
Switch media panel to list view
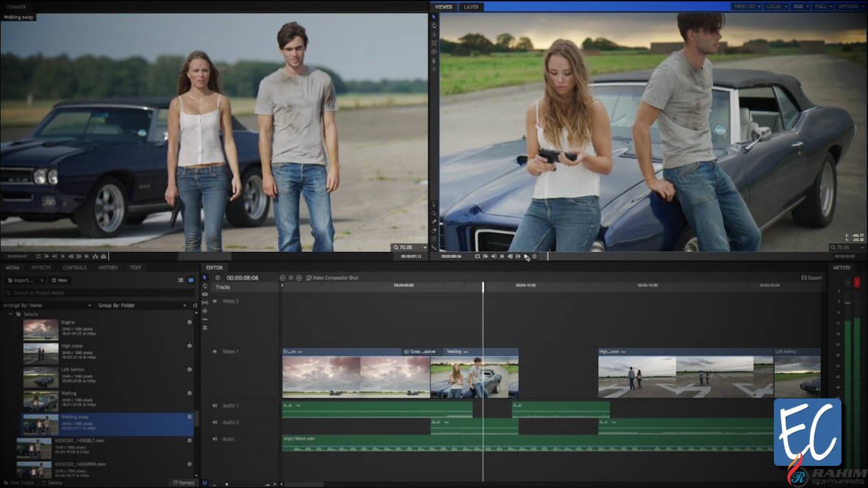pos(181,280)
